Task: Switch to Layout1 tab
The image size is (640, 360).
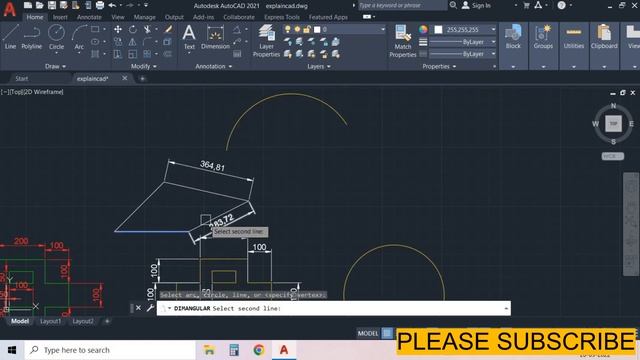Action: 51,321
